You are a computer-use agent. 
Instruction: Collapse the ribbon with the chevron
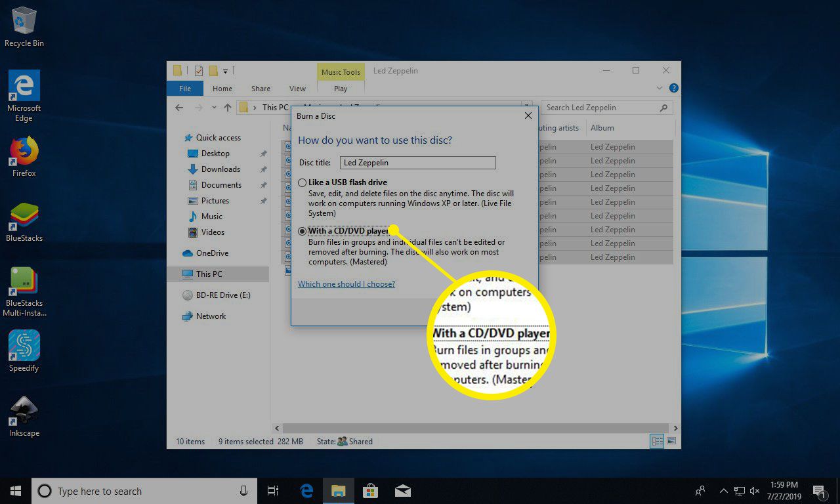point(660,88)
